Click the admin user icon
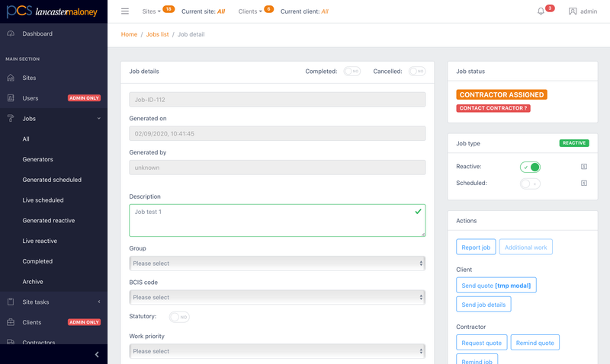610x364 pixels. tap(573, 11)
